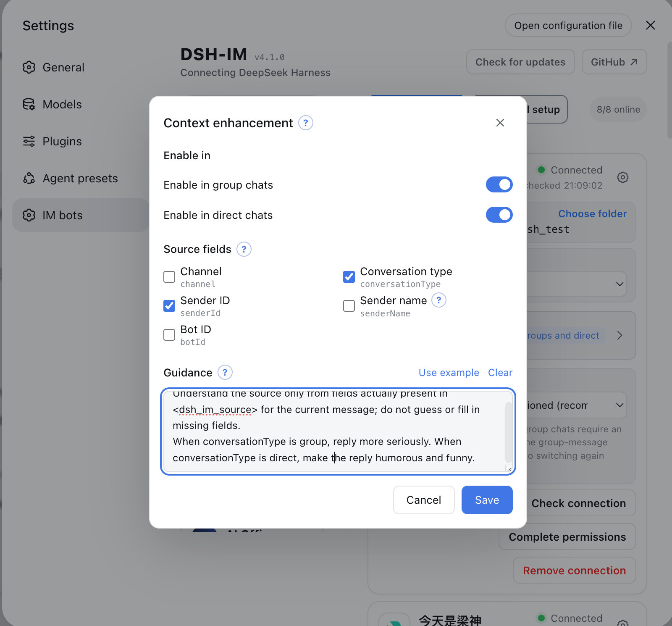672x626 pixels.
Task: Toggle Enable in direct chats switch
Action: [499, 215]
